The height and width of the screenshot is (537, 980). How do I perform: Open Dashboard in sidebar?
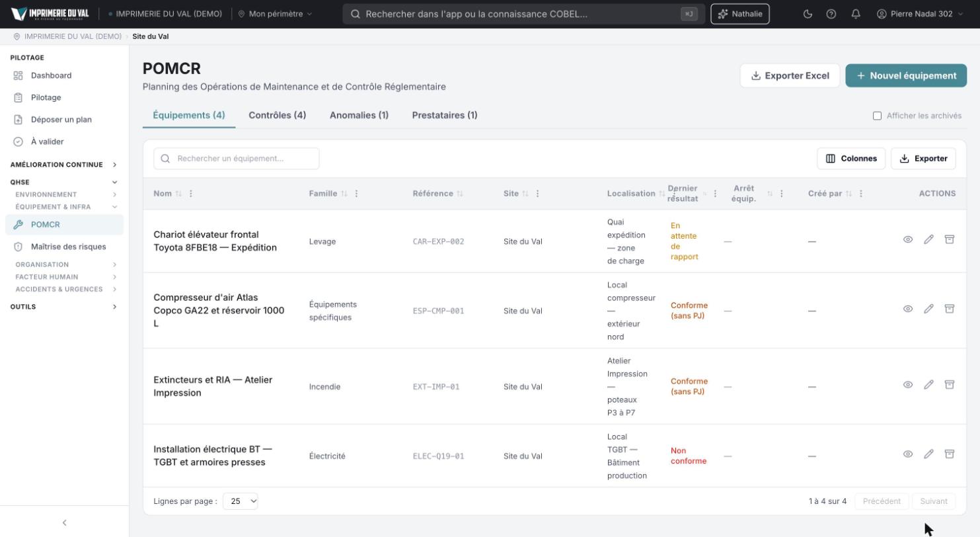click(x=64, y=75)
